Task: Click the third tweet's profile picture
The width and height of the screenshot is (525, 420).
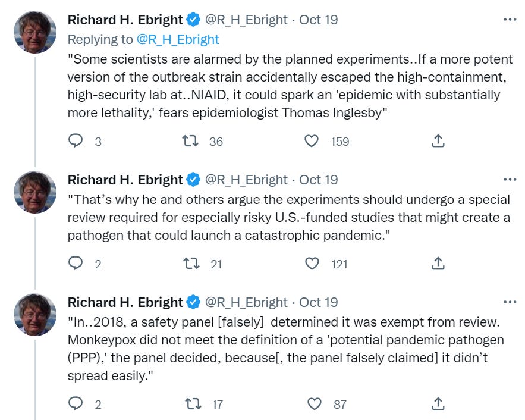Action: (35, 315)
